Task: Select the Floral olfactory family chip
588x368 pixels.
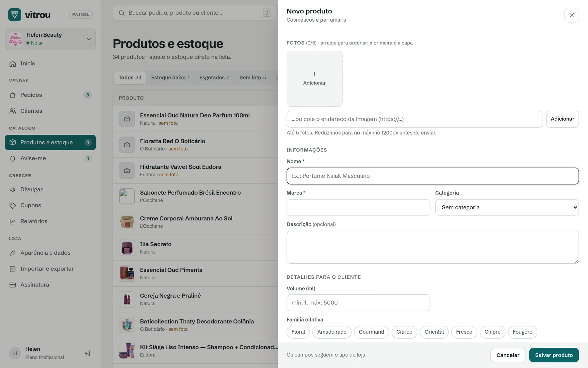Action: click(298, 332)
